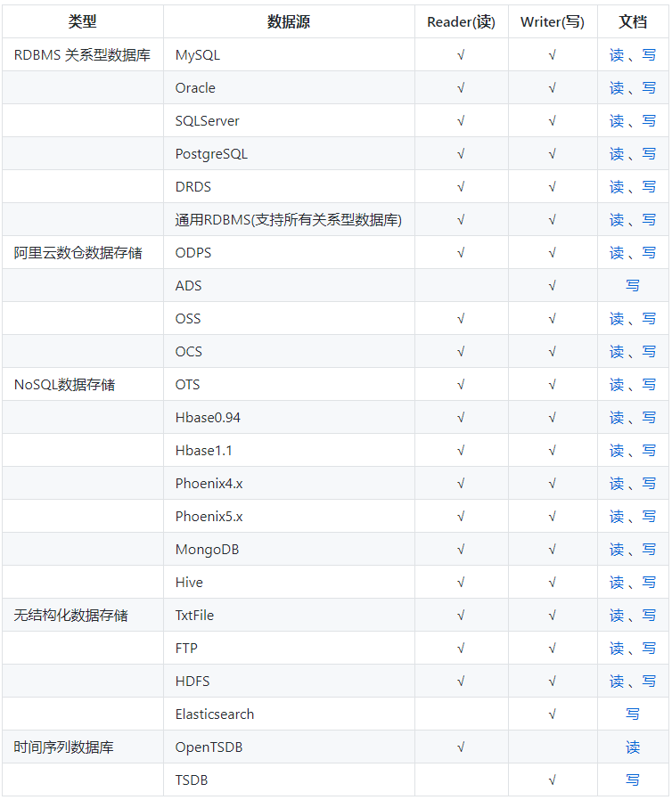Open the FTP write (写) doc link
The height and width of the screenshot is (800, 672).
[649, 649]
